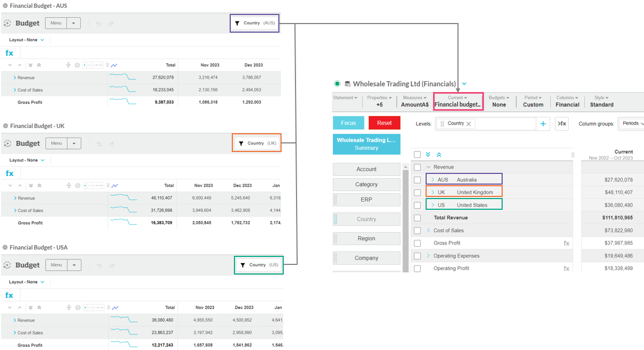Check the Operating Expenses row checkbox
The width and height of the screenshot is (644, 350).
coord(418,256)
